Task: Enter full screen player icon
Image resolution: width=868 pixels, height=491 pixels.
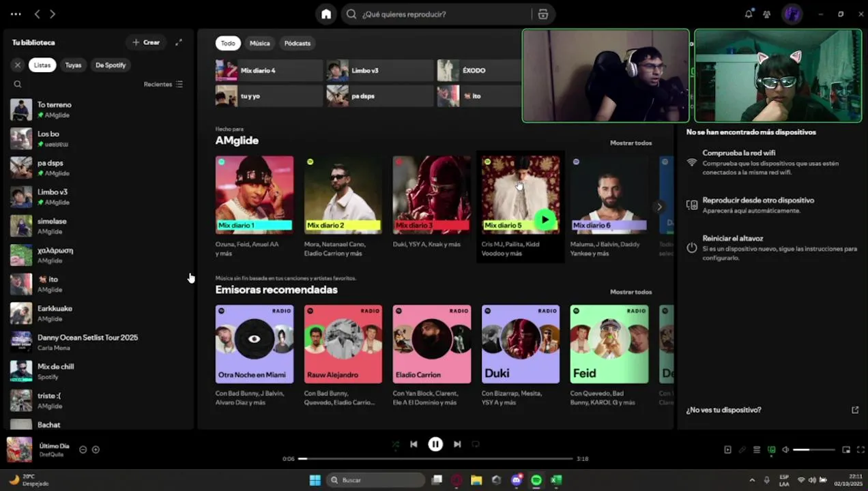Action: point(860,449)
